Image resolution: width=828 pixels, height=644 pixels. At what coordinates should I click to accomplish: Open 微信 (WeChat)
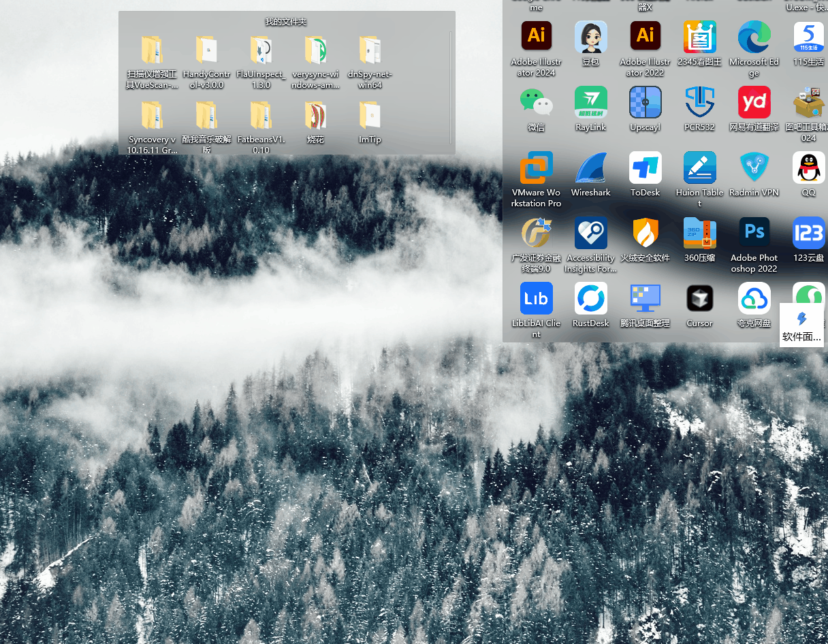click(537, 109)
